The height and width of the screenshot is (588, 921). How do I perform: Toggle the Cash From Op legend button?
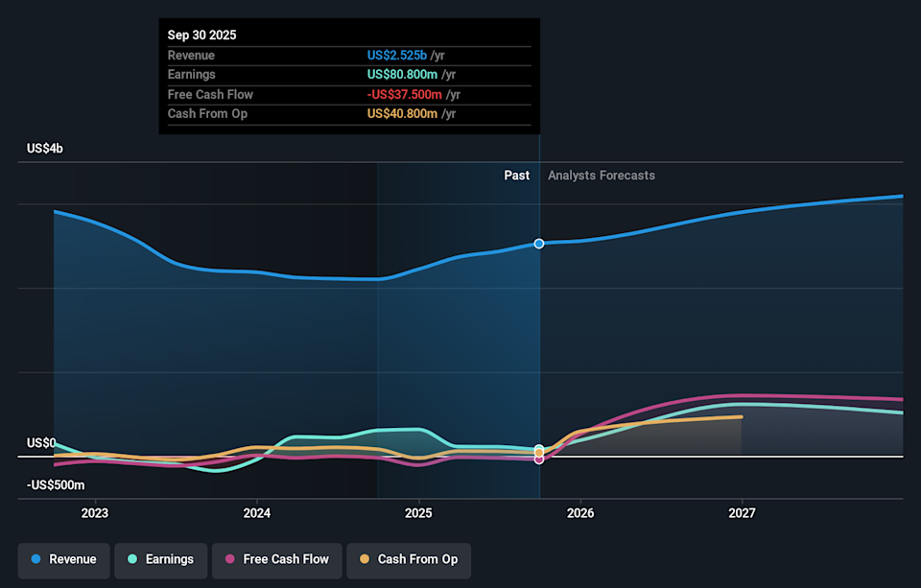(409, 560)
